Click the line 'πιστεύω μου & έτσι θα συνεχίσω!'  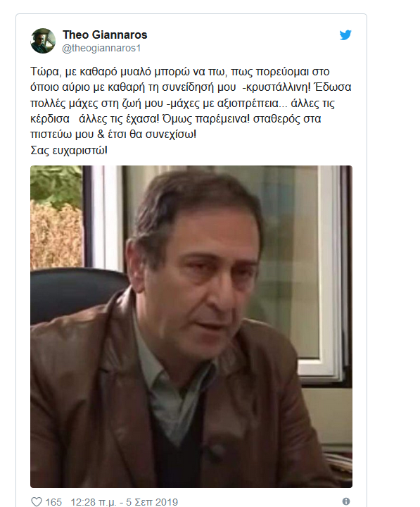click(x=113, y=134)
